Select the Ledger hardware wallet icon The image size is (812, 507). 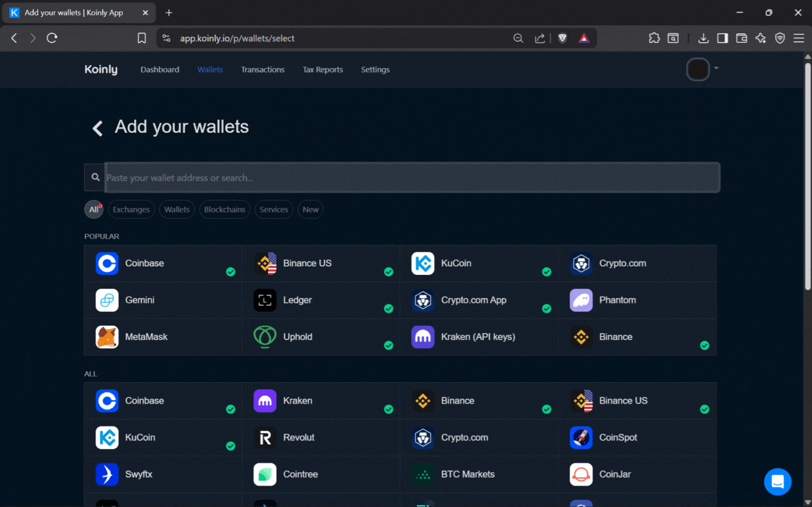pos(264,300)
